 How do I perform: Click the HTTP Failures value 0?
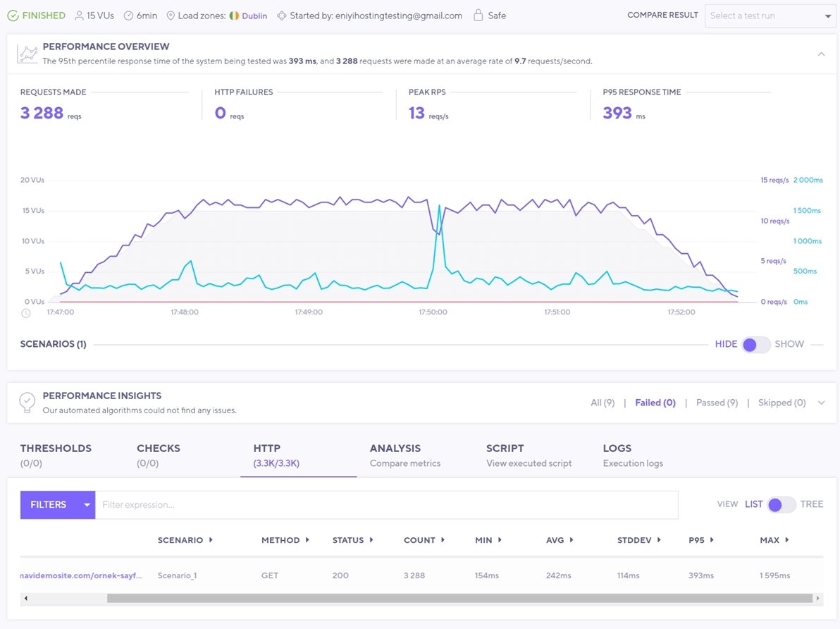220,113
